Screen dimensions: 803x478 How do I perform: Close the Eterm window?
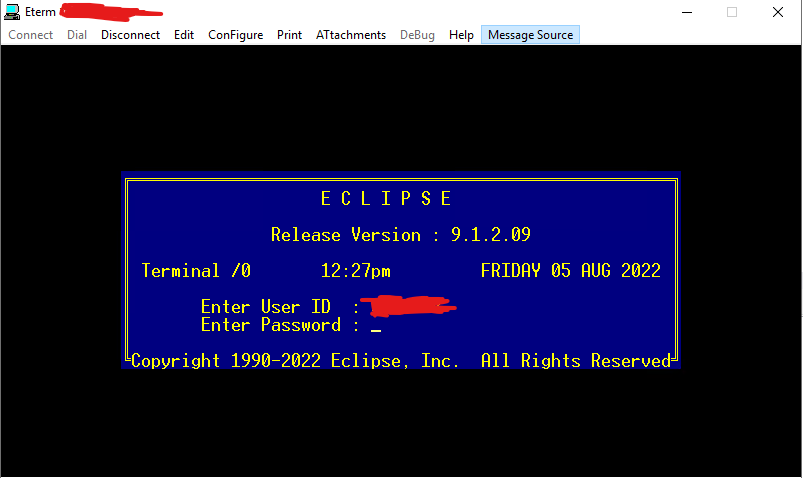pos(778,12)
